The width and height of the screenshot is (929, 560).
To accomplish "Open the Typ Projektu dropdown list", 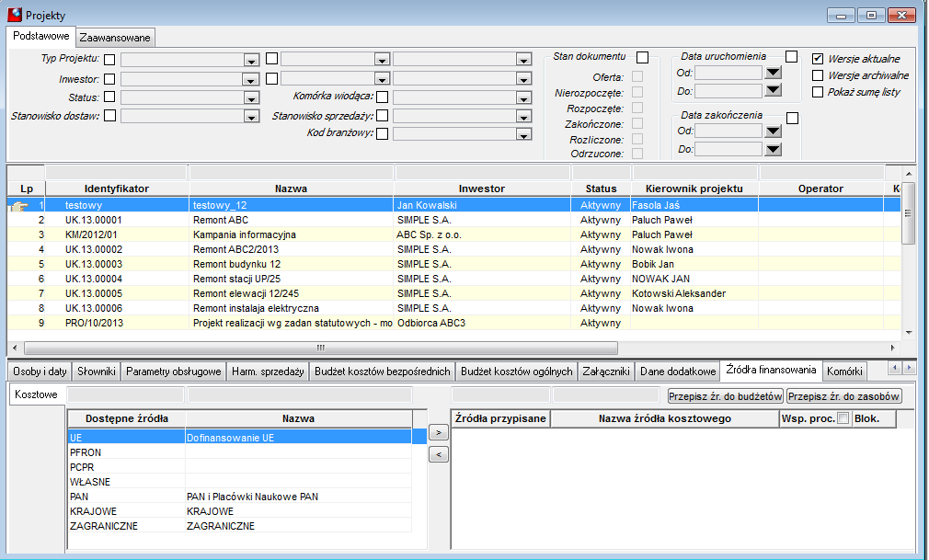I will pyautogui.click(x=251, y=60).
